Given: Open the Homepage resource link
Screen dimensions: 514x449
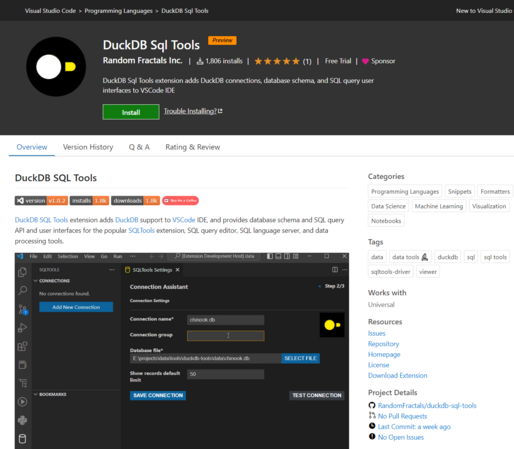Looking at the screenshot, I should (x=384, y=354).
